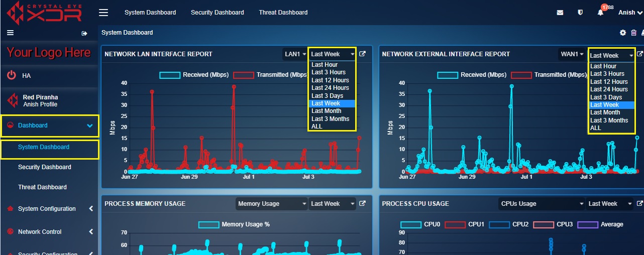The image size is (644, 255).
Task: Open Security Dashboard top tab
Action: click(x=218, y=13)
